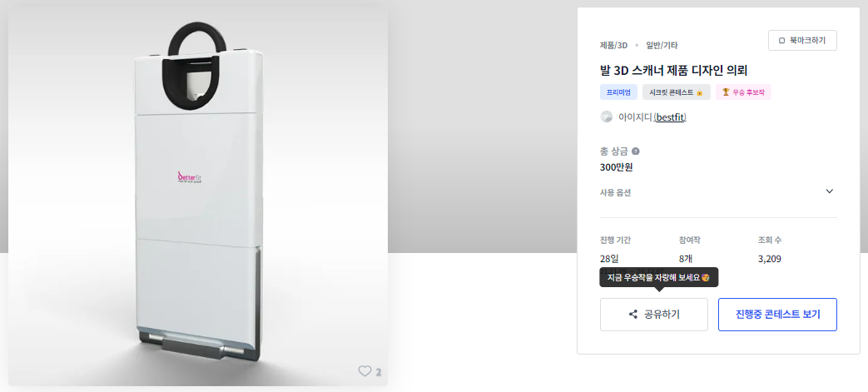
Task: Click the help icon beside 총 상금
Action: tap(636, 151)
